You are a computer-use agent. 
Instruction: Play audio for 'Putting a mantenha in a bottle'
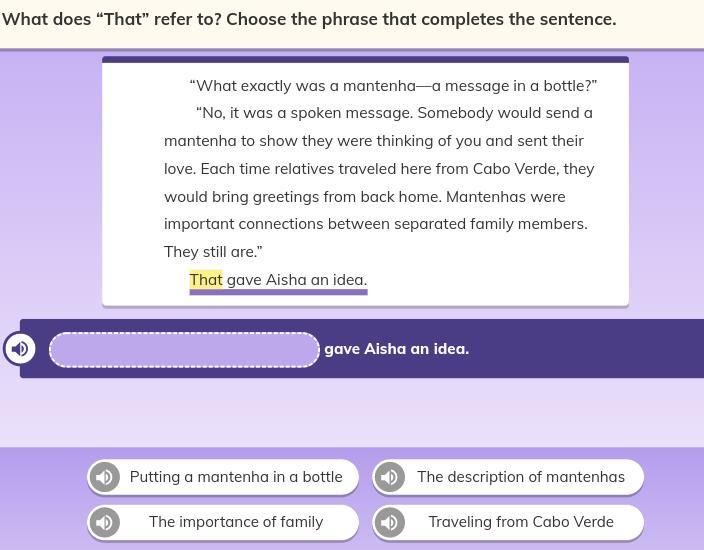(x=105, y=477)
